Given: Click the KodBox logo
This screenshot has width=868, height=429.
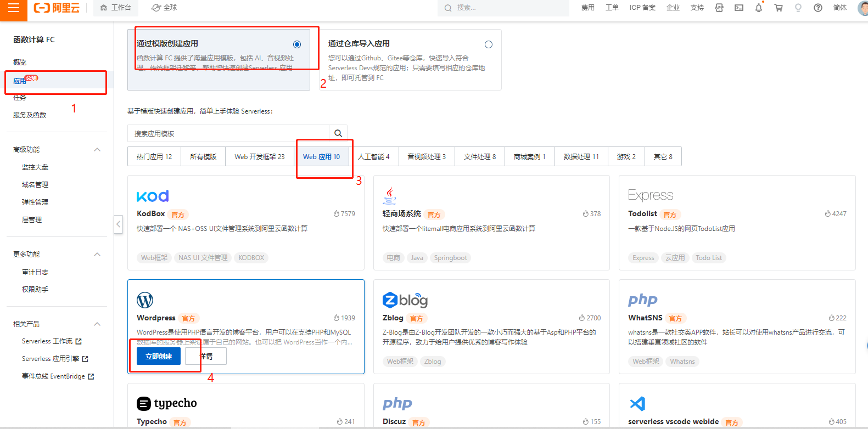Looking at the screenshot, I should point(153,196).
